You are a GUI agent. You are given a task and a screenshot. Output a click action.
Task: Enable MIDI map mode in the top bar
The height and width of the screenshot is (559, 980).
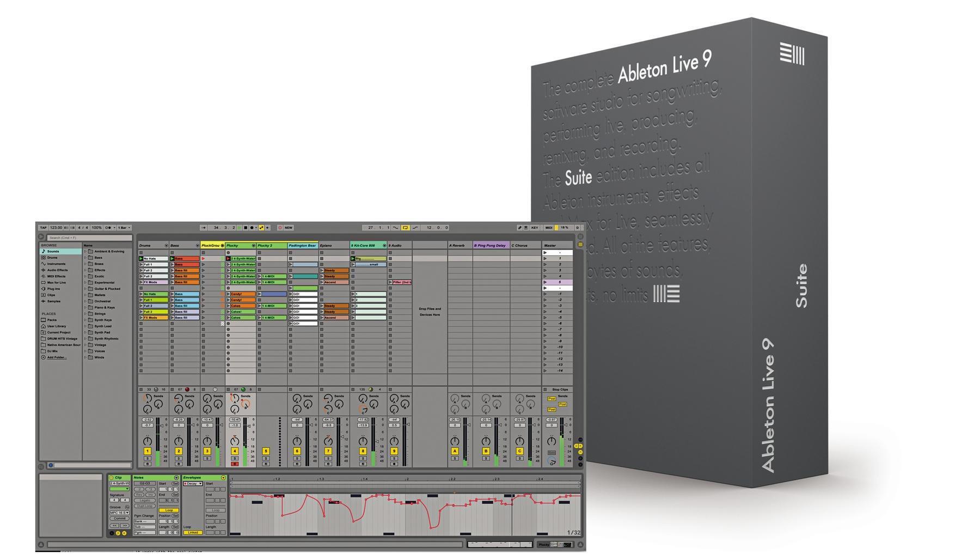click(548, 227)
